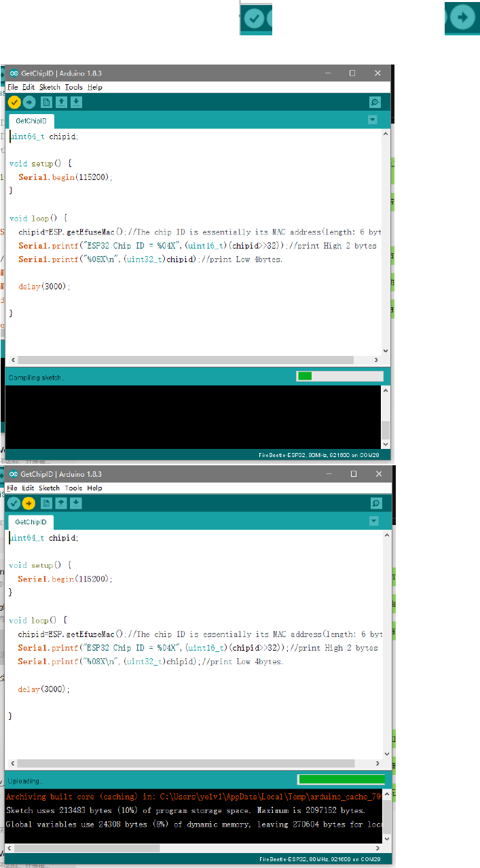Open Serial Monitor in upper Arduino window
The width and height of the screenshot is (480, 868).
375,102
